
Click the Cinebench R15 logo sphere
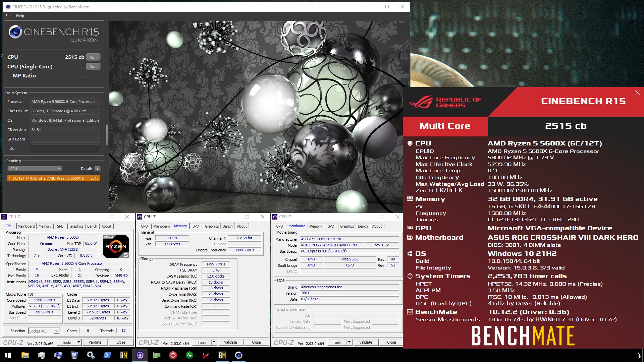15,32
